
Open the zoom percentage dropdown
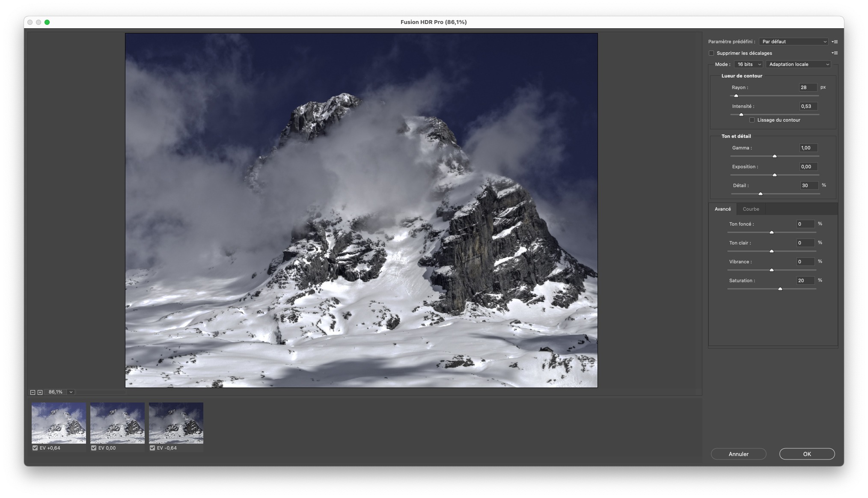[71, 392]
